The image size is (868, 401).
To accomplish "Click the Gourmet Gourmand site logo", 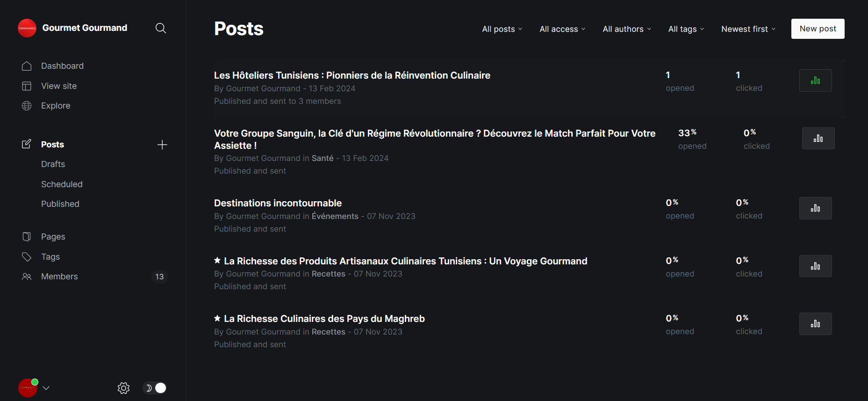I will click(27, 28).
